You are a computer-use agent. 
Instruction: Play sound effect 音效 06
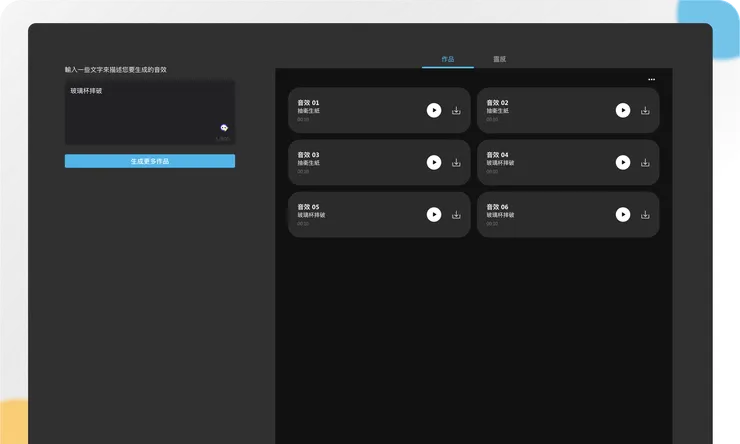click(622, 215)
